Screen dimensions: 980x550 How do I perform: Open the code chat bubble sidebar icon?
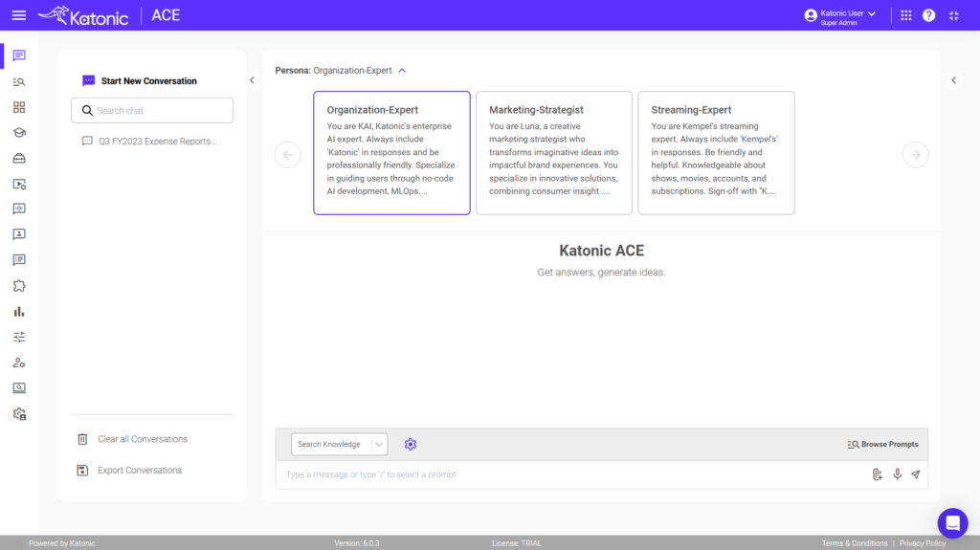pos(19,209)
